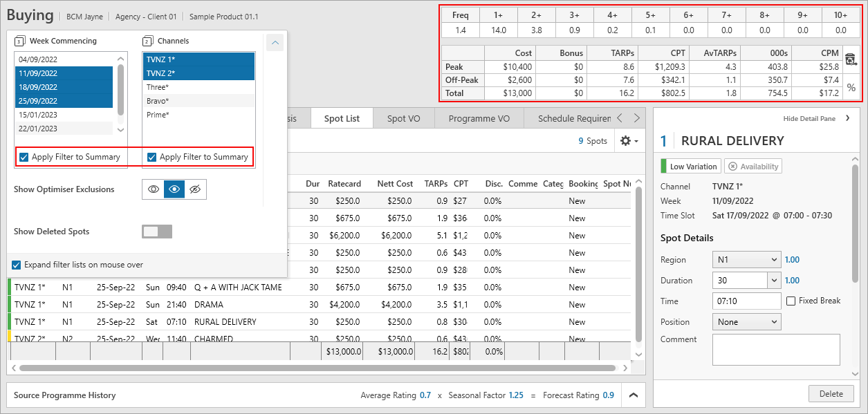The image size is (868, 414).
Task: Uncheck Apply Filter to Summary under Channels
Action: (152, 157)
